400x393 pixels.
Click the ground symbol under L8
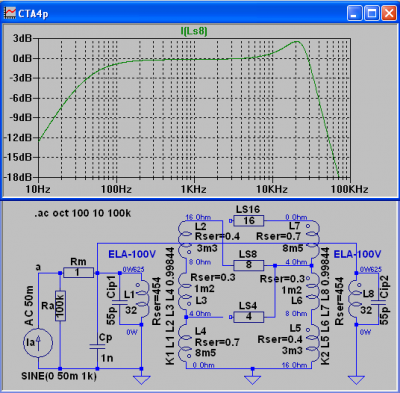[356, 380]
